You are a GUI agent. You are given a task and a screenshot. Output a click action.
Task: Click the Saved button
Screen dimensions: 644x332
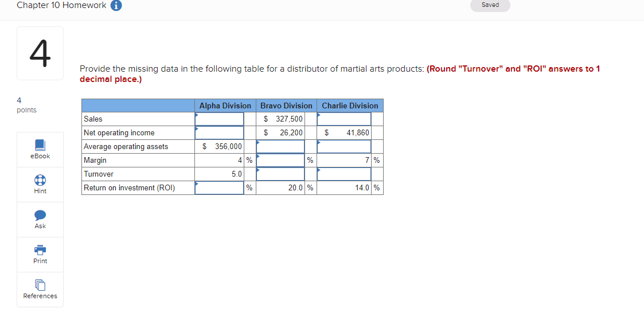(x=490, y=5)
